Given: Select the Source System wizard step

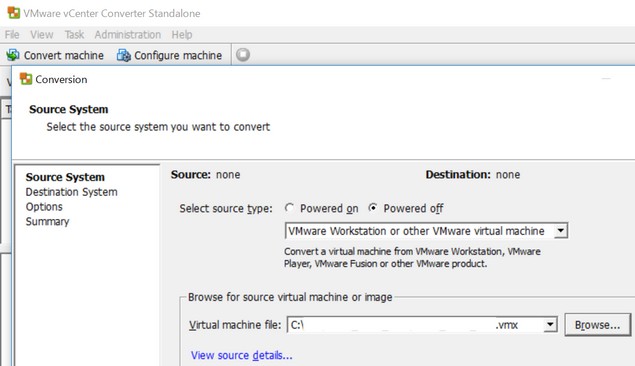Looking at the screenshot, I should tap(65, 177).
